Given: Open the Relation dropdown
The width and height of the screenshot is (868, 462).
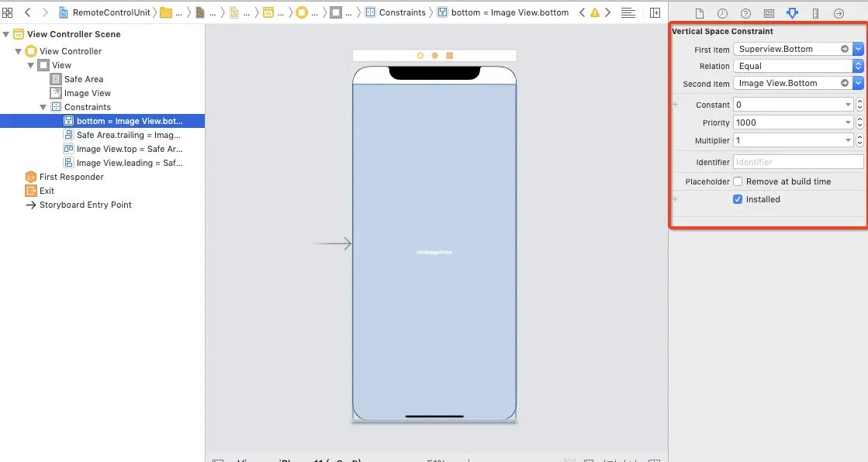Looking at the screenshot, I should tap(858, 66).
